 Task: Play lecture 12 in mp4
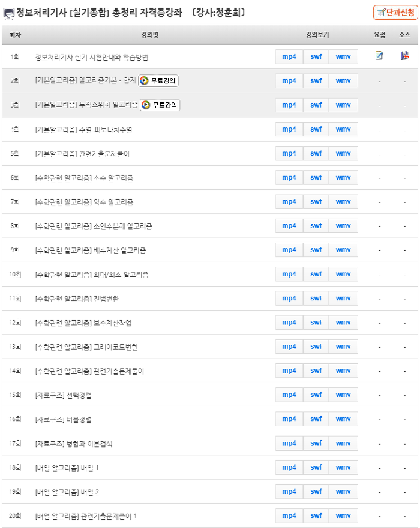click(x=289, y=323)
